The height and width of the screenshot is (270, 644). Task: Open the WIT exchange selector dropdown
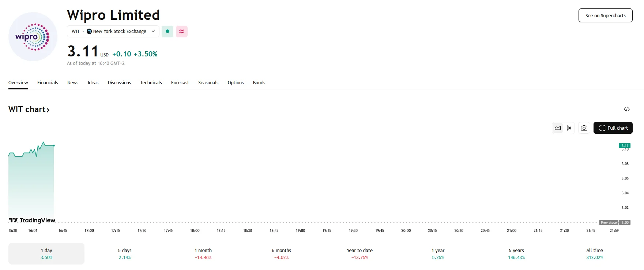tap(113, 32)
